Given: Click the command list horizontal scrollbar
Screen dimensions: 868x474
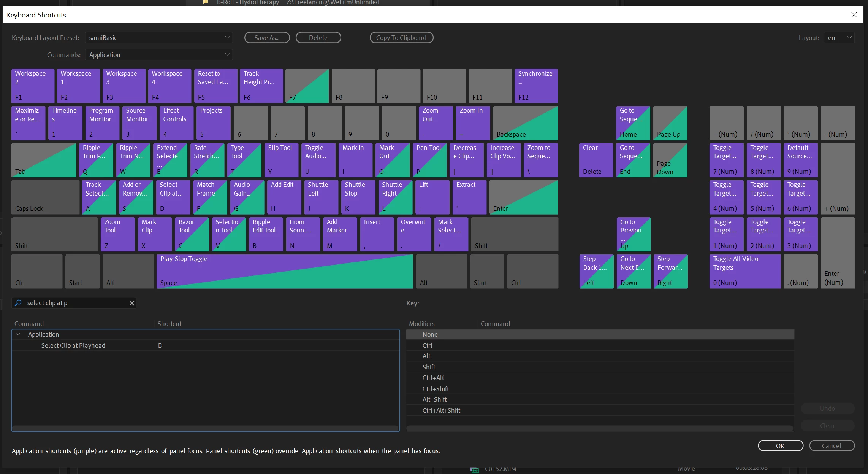Looking at the screenshot, I should (205, 428).
